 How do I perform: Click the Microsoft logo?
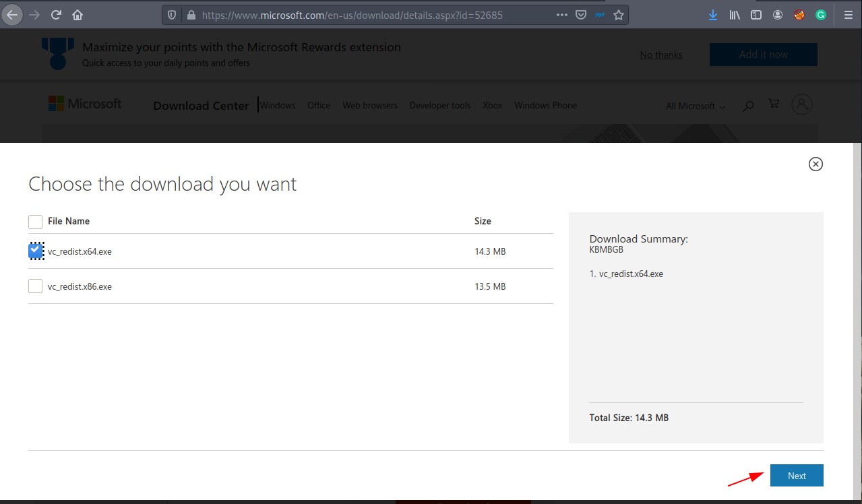(x=85, y=104)
